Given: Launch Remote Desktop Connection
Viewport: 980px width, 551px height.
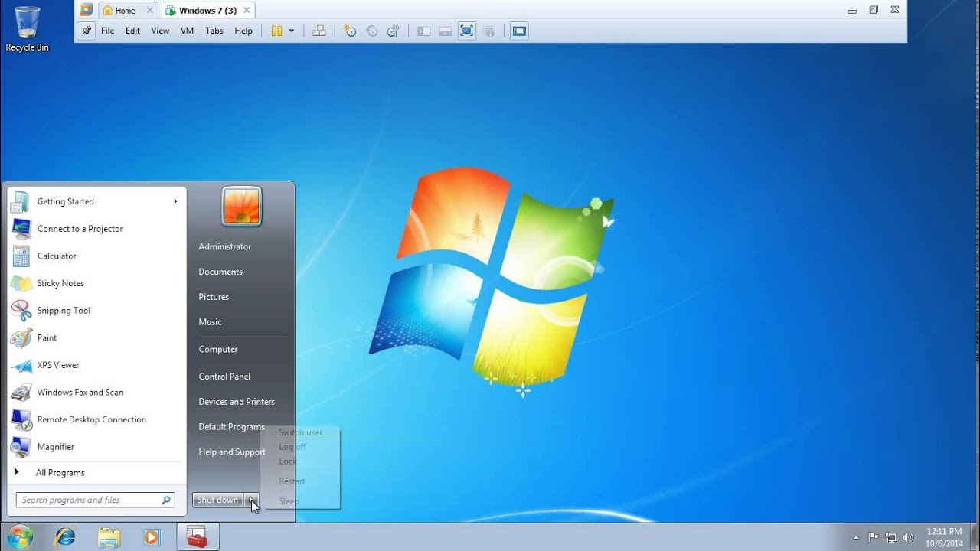Looking at the screenshot, I should click(96, 419).
